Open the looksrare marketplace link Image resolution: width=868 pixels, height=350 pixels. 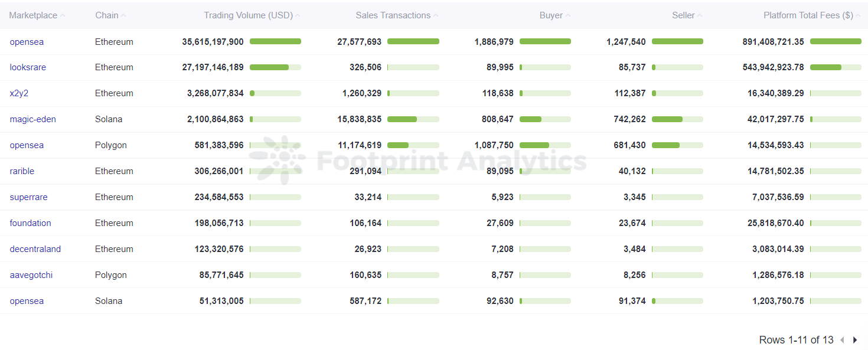(28, 67)
